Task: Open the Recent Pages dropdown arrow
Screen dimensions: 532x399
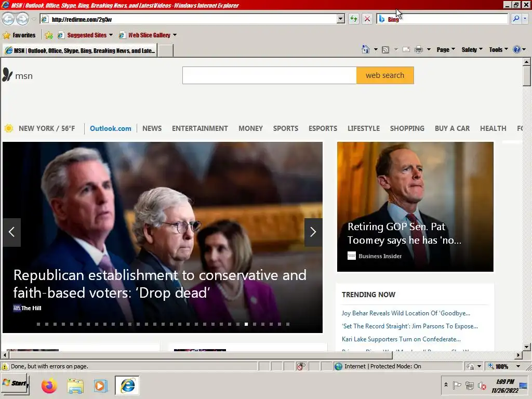Action: 34,19
